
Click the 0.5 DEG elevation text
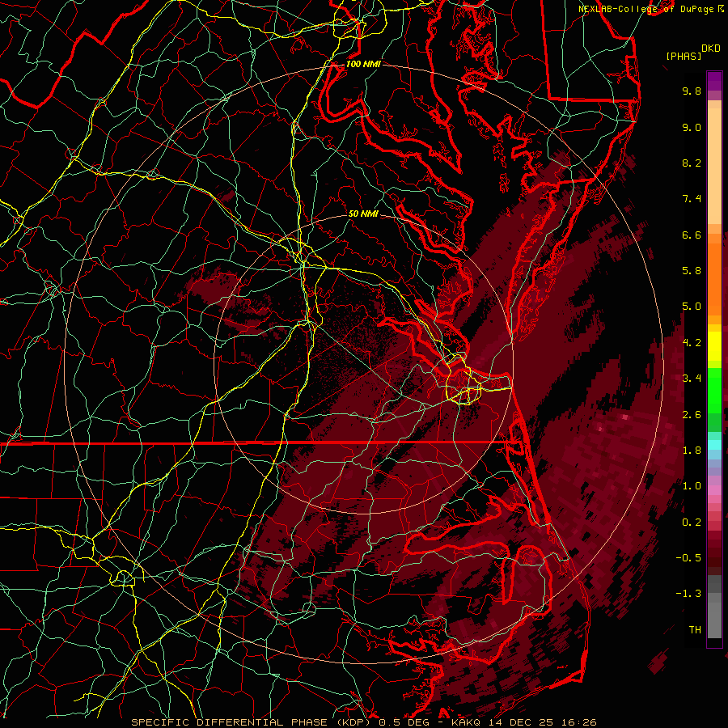pyautogui.click(x=406, y=722)
